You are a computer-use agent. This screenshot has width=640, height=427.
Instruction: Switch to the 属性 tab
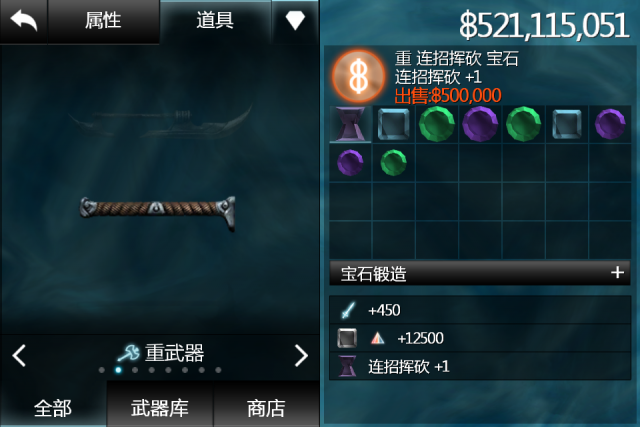point(103,21)
